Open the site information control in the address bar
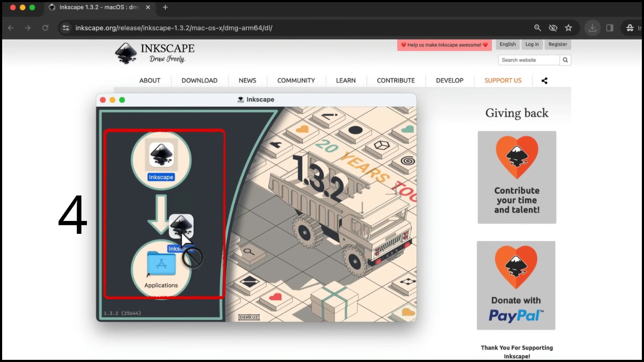 [65, 28]
